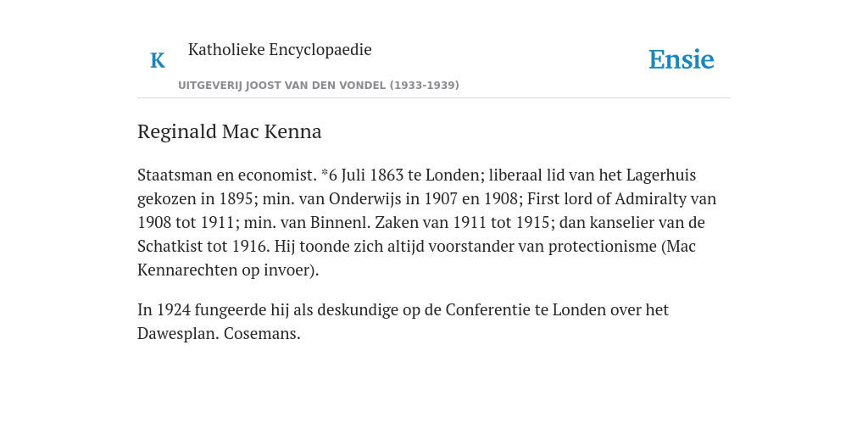Image resolution: width=868 pixels, height=434 pixels.
Task: Open the Ensie home logo
Action: (681, 60)
